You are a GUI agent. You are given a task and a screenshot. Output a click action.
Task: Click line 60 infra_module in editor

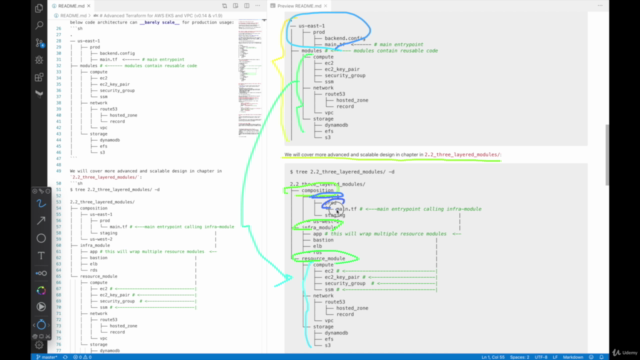pos(95,245)
